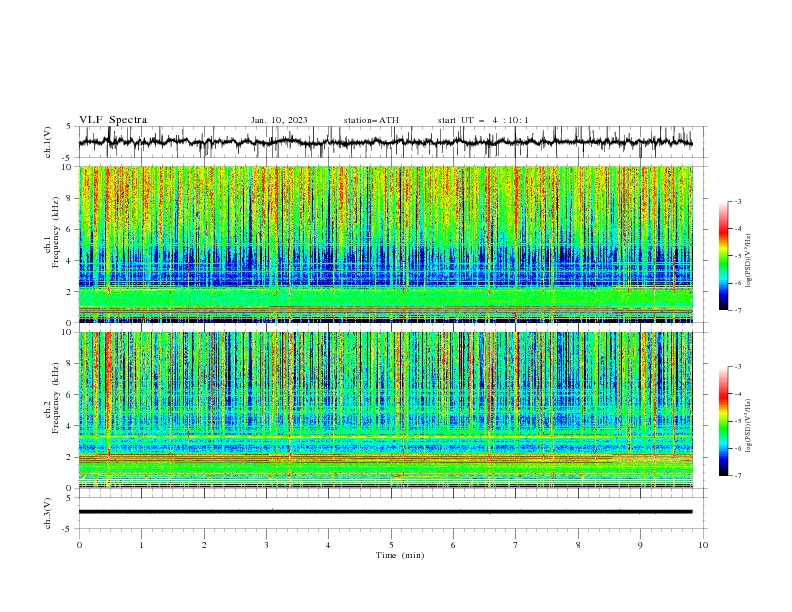This screenshot has height=612, width=792.
Task: Click the "Time (min)" x-axis label
Action: point(400,555)
